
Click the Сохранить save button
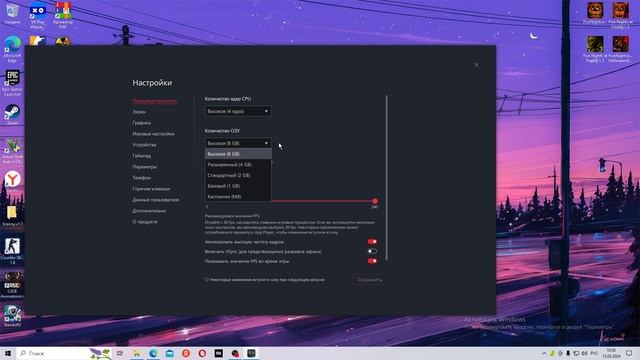tap(369, 280)
